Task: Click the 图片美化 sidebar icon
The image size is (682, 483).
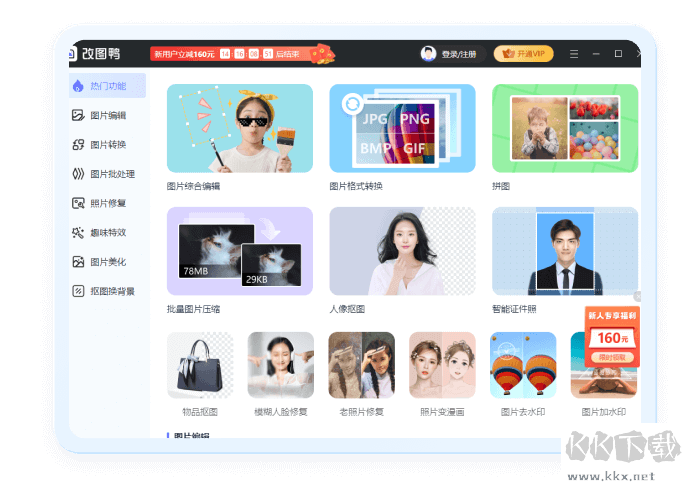Action: [x=78, y=262]
